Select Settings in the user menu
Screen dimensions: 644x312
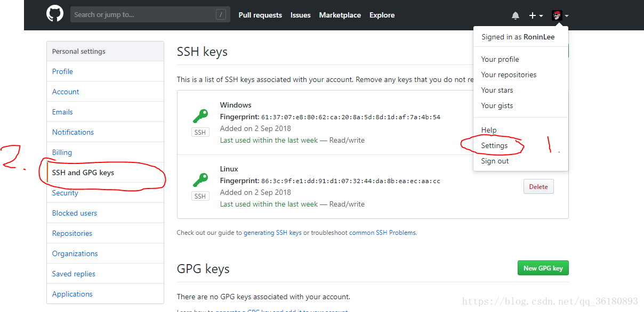[x=494, y=145]
